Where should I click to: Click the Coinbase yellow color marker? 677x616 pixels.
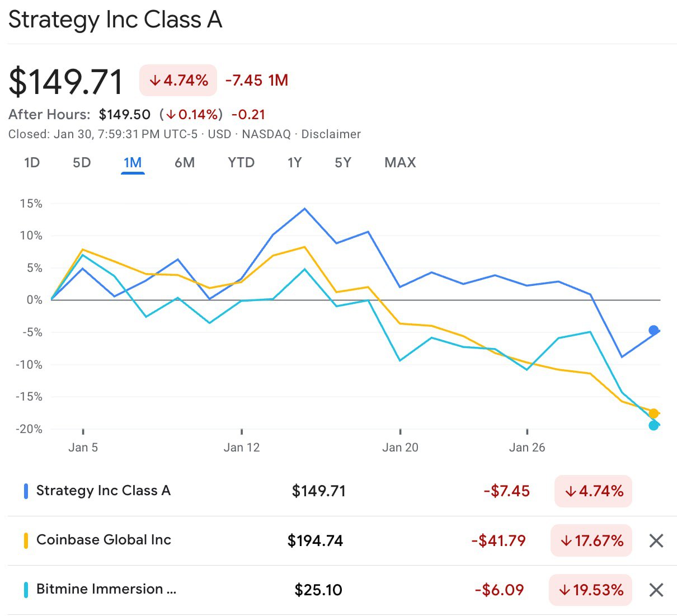pos(26,540)
